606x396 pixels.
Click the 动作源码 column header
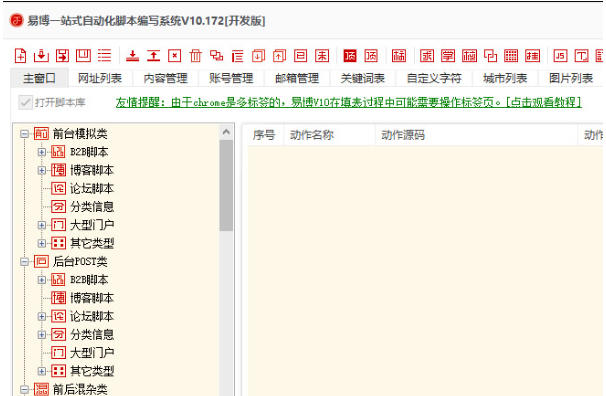[x=477, y=135]
